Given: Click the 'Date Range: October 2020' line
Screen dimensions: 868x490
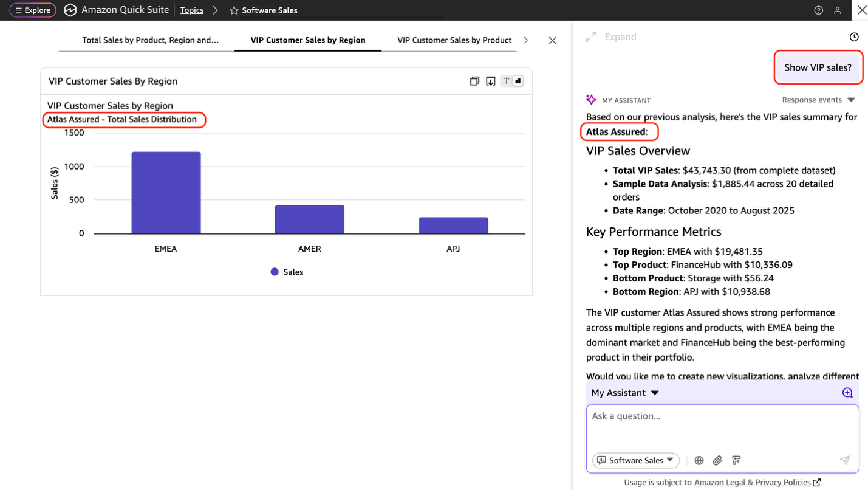Looking at the screenshot, I should coord(703,210).
